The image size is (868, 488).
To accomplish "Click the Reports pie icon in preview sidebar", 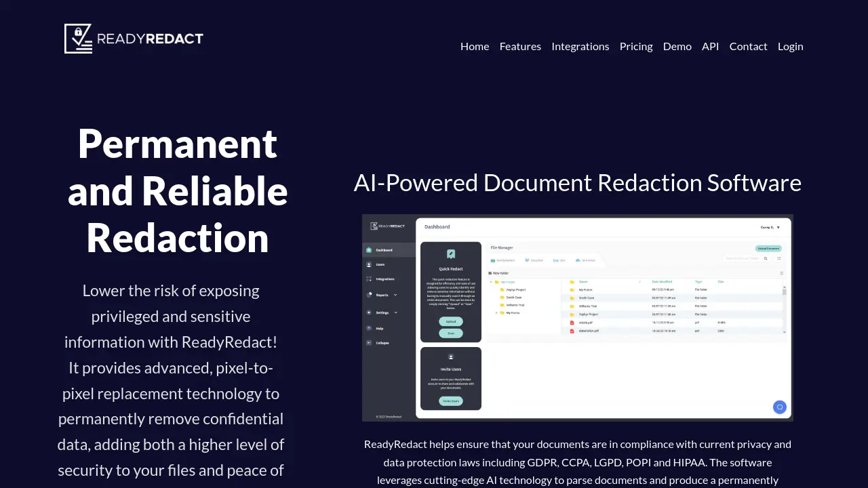I will [369, 295].
